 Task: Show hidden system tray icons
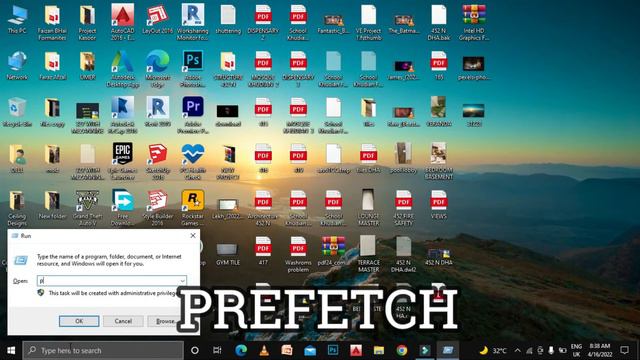pos(518,350)
